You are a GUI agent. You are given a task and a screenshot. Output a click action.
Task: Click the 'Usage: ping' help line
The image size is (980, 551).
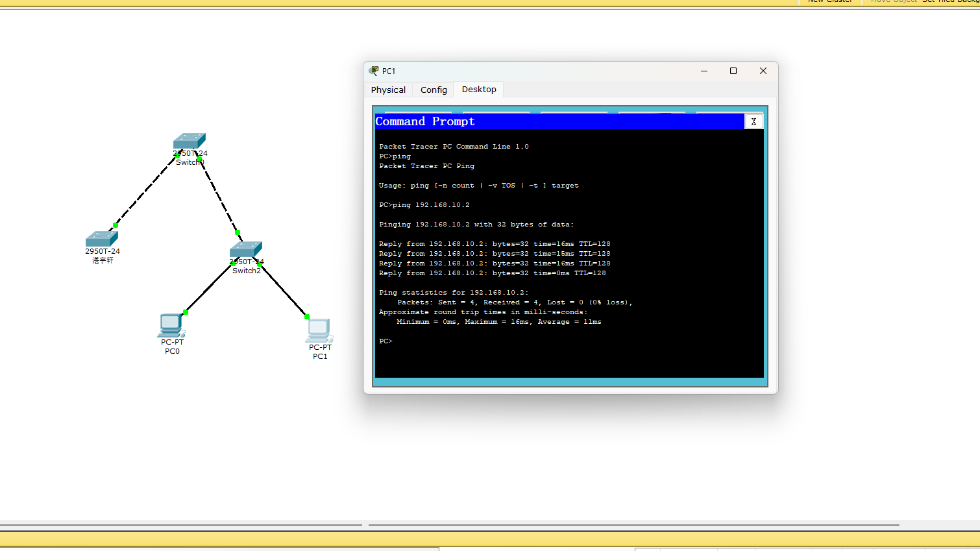479,186
